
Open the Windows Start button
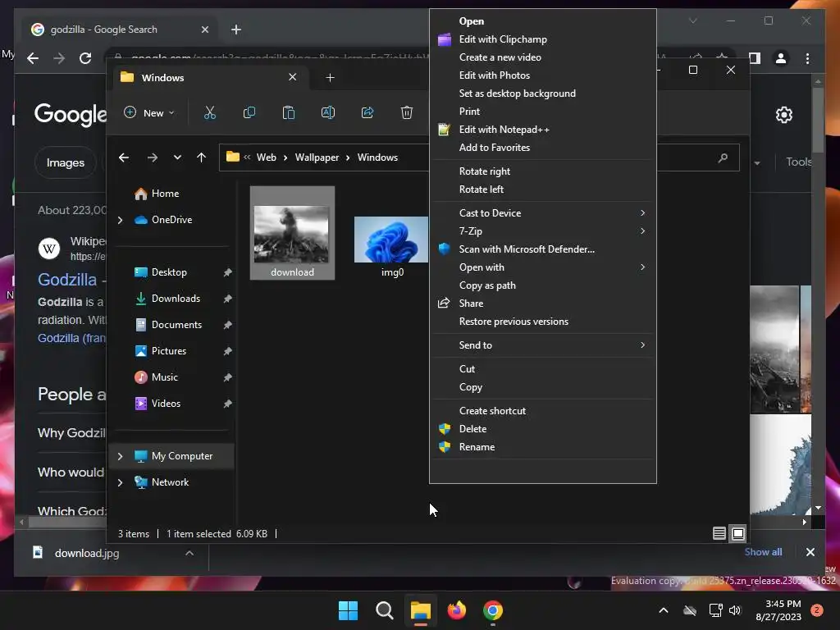click(x=348, y=610)
